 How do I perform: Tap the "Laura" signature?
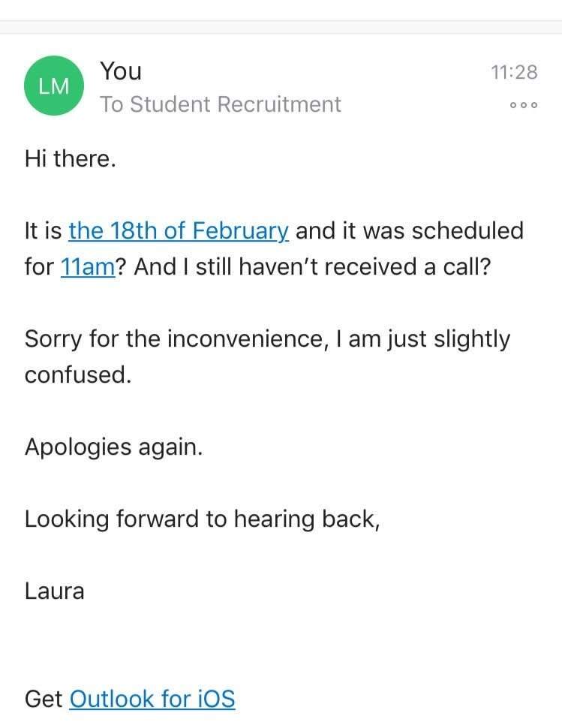pos(55,591)
